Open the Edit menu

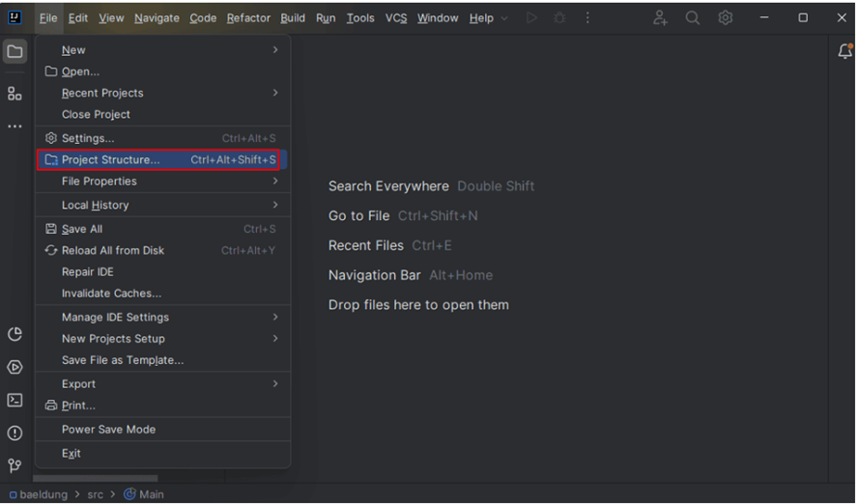coord(78,18)
